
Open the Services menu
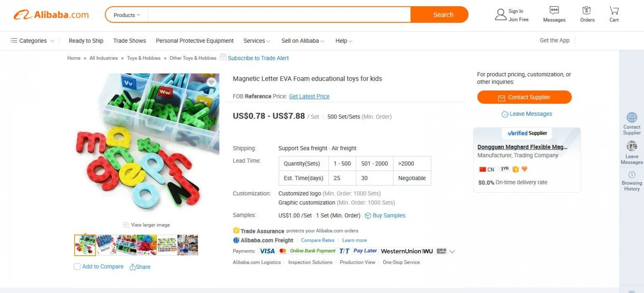[257, 41]
